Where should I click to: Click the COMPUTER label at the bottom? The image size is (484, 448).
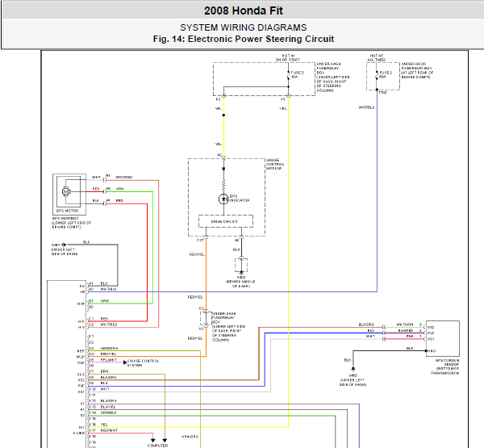(x=158, y=446)
